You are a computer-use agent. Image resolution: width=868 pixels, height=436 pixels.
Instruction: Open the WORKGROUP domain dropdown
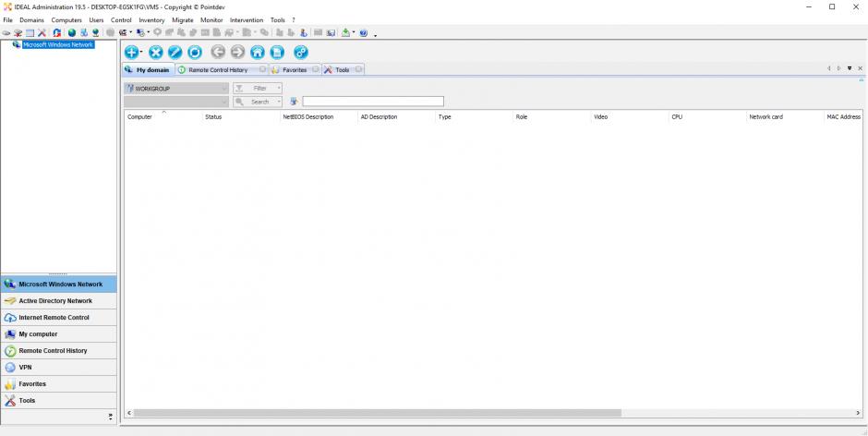(x=176, y=88)
